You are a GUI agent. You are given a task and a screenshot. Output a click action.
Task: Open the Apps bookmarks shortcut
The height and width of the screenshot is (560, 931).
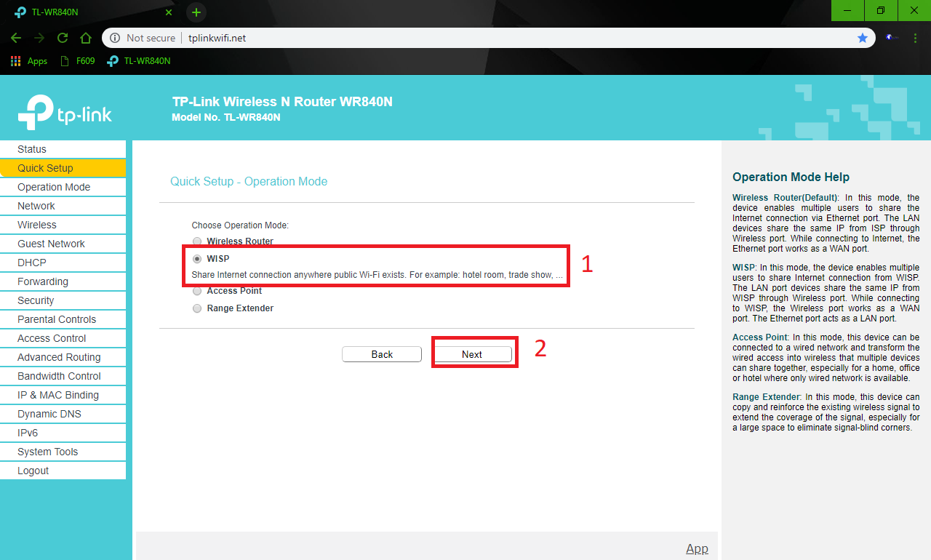(29, 61)
